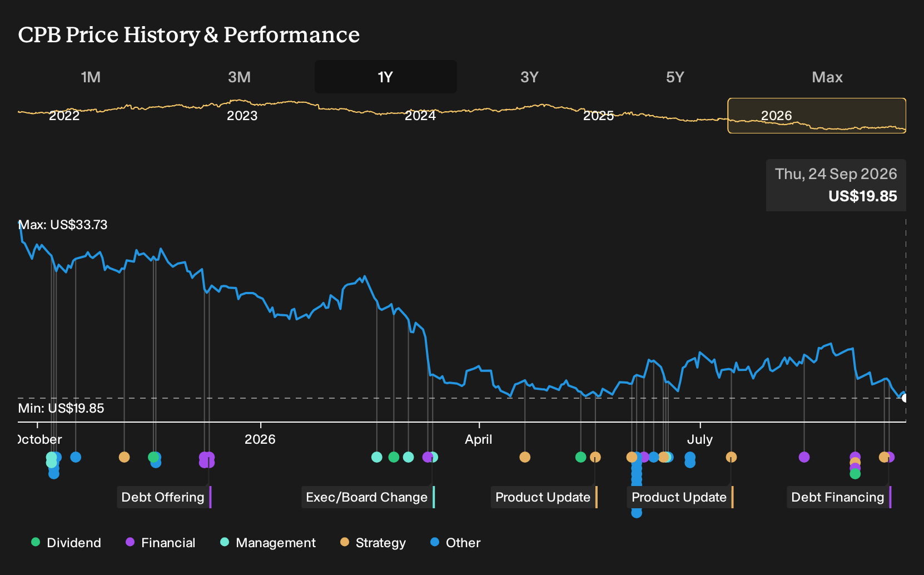Click the first teal Management marker in February

tap(376, 457)
